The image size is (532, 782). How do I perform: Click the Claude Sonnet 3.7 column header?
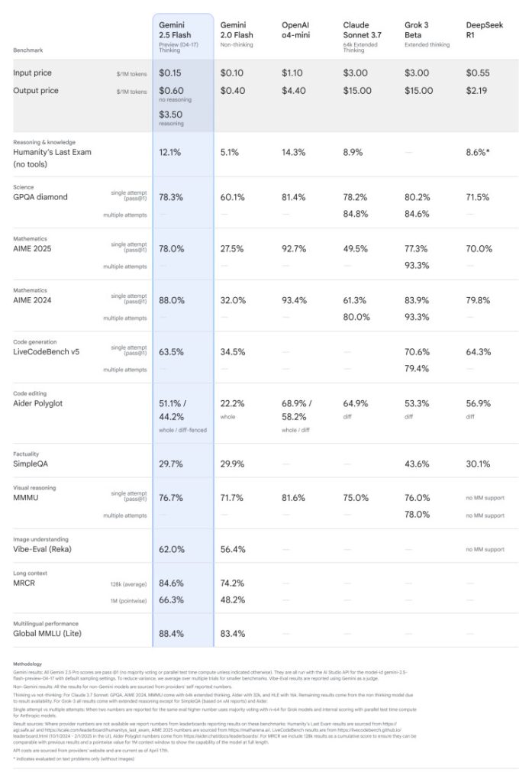pos(362,30)
